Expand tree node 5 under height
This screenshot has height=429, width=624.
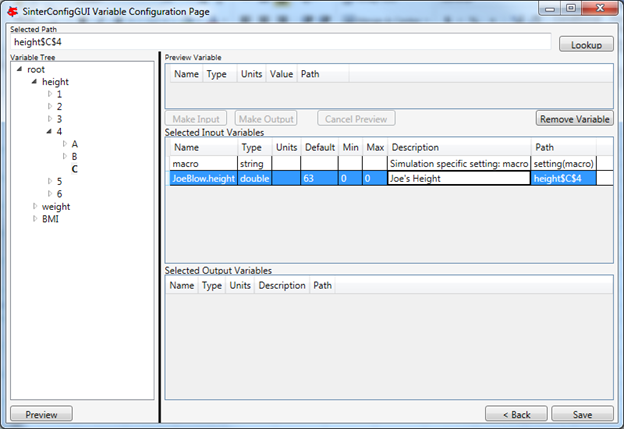point(50,182)
